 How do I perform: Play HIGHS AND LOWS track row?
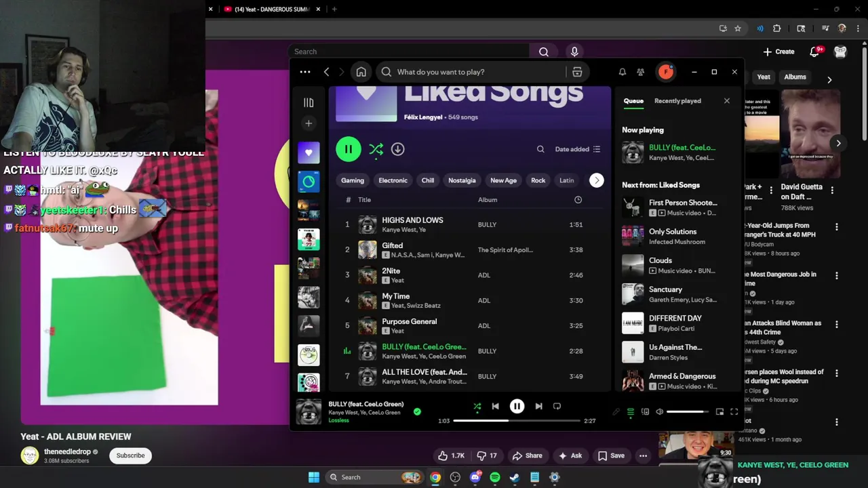(471, 224)
